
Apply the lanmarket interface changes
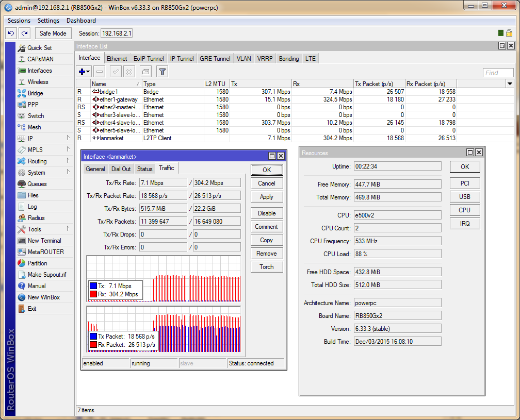point(267,196)
